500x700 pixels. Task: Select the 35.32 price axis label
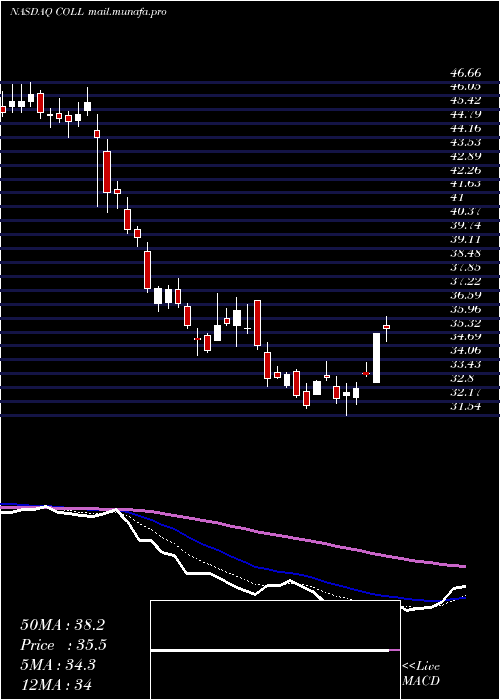(465, 323)
